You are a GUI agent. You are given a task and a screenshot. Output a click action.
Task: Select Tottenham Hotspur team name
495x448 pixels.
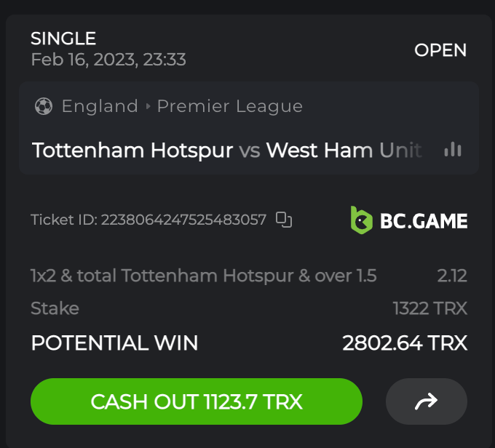132,150
